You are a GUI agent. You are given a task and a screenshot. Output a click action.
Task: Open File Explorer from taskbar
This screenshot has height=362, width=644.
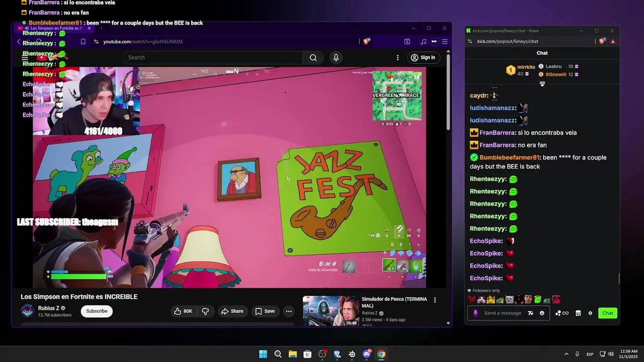point(293,354)
